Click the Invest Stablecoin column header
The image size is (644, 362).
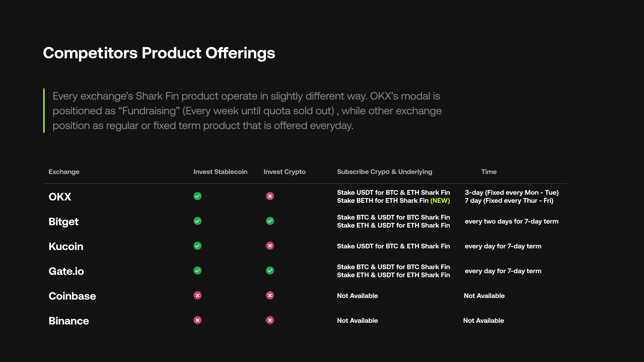pyautogui.click(x=220, y=172)
